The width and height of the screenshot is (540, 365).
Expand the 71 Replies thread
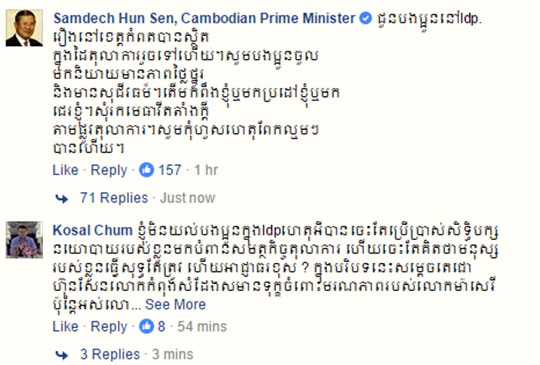coord(114,198)
